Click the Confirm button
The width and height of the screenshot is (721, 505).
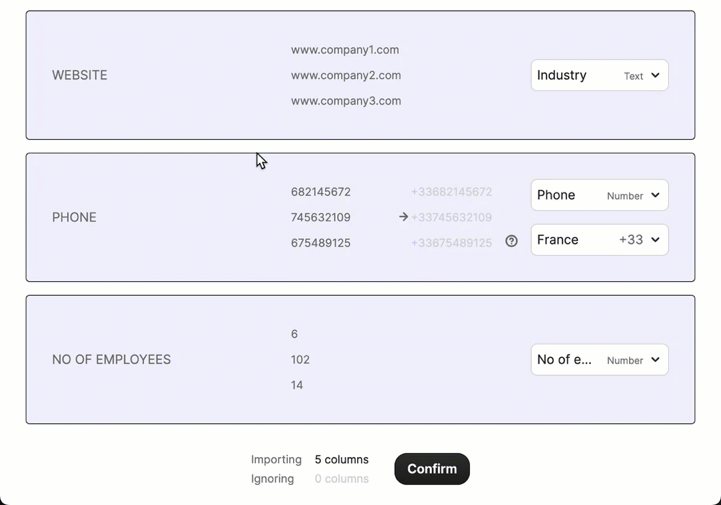coord(432,469)
